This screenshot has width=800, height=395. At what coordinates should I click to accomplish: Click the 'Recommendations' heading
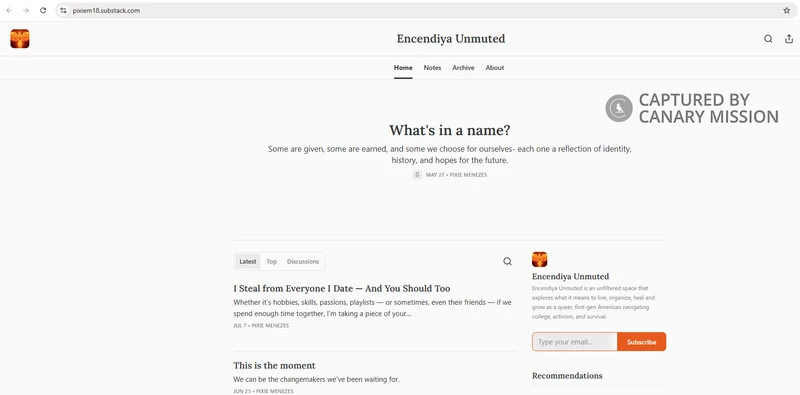point(567,376)
